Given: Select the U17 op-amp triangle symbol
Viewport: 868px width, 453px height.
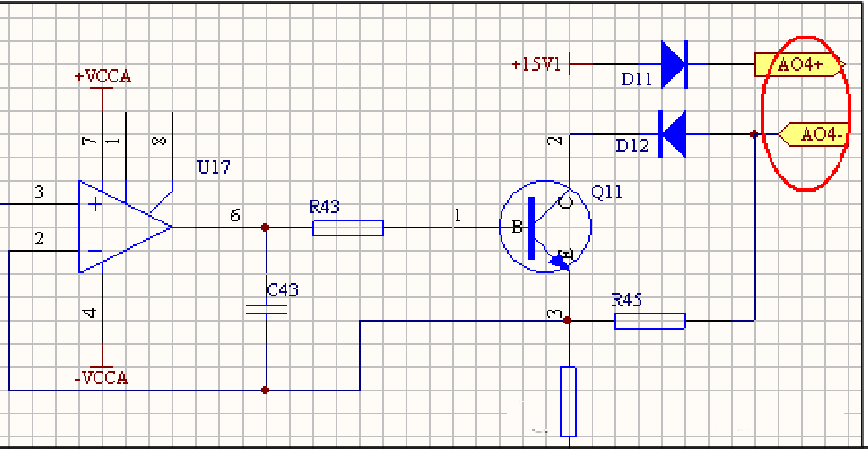Looking at the screenshot, I should (121, 226).
